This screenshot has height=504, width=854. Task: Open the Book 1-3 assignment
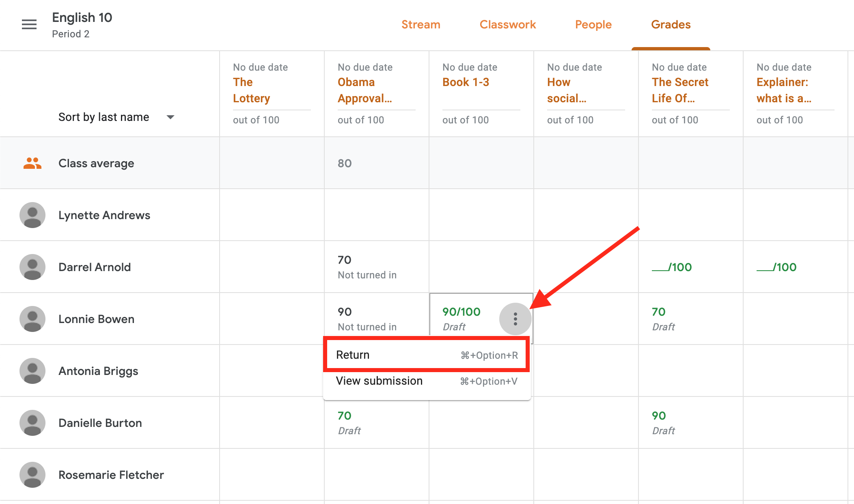point(466,82)
